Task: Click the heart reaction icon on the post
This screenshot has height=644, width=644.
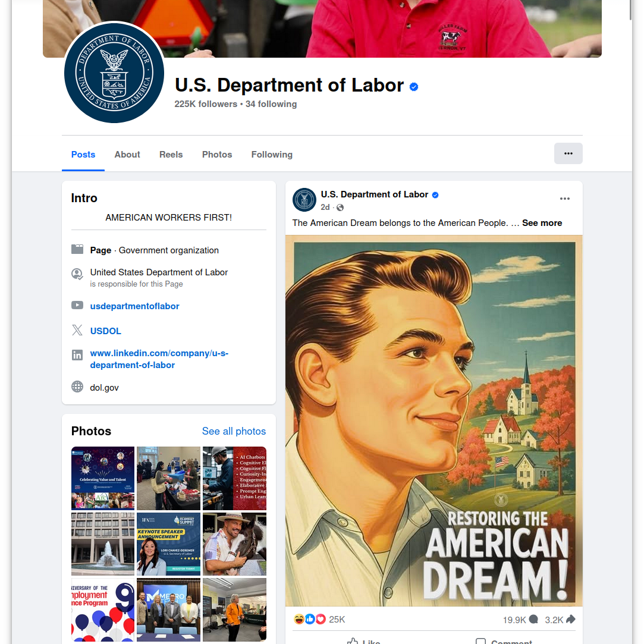Action: pos(321,618)
